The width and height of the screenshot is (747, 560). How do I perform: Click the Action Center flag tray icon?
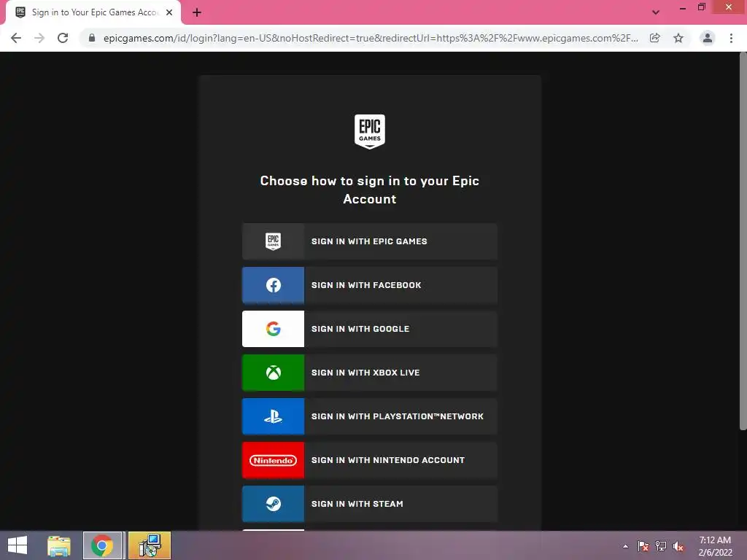click(x=643, y=546)
